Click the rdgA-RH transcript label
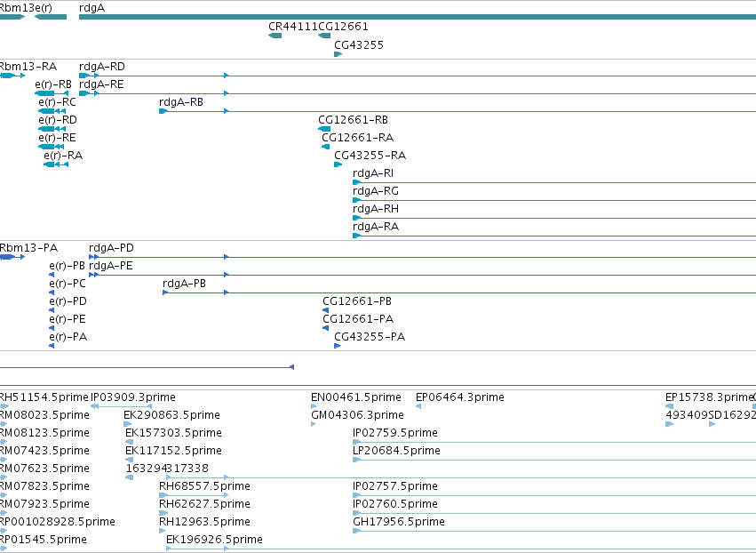This screenshot has height=553, width=756. (x=376, y=209)
